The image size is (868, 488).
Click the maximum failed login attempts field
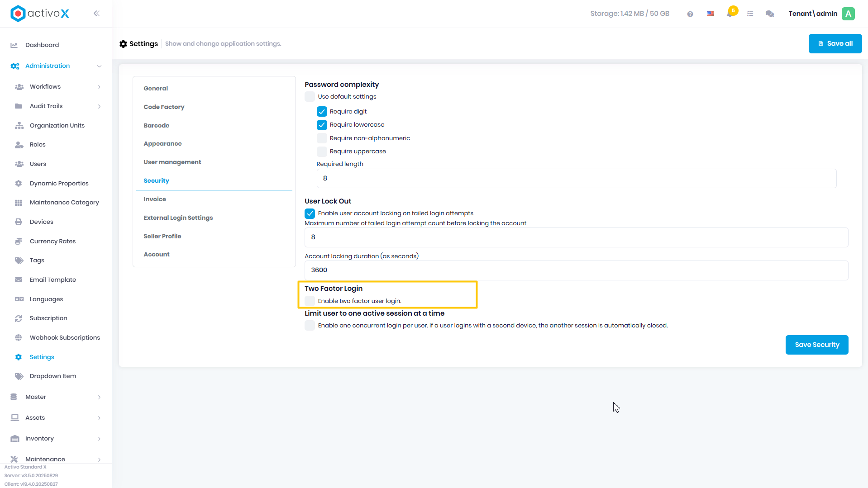[x=577, y=237]
